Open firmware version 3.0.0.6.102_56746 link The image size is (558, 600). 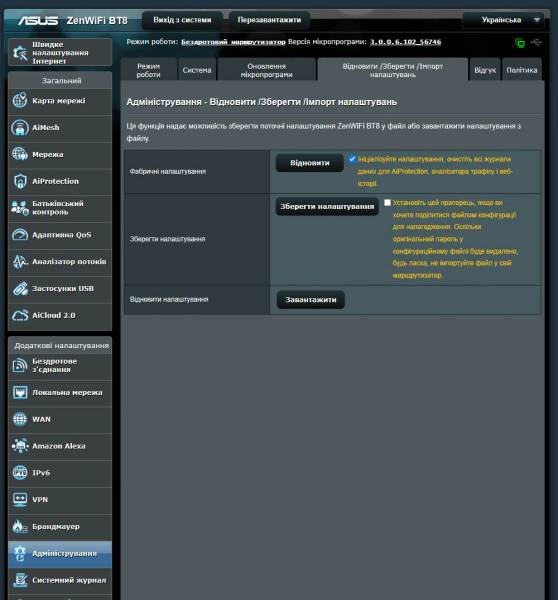click(405, 42)
